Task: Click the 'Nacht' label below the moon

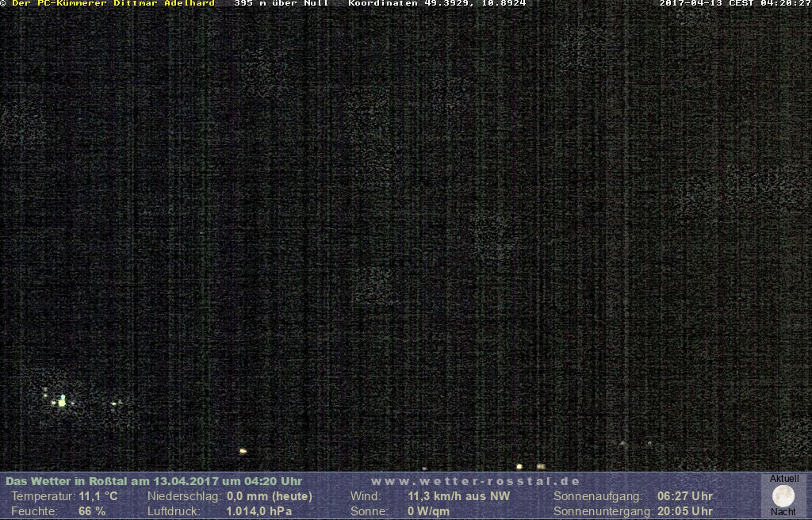Action: point(783,512)
